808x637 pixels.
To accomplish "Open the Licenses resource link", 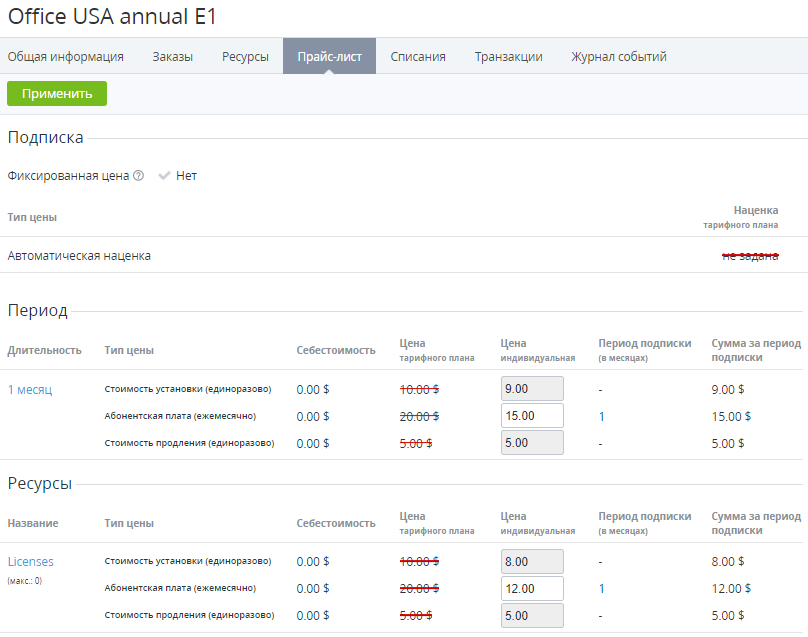I will point(31,562).
